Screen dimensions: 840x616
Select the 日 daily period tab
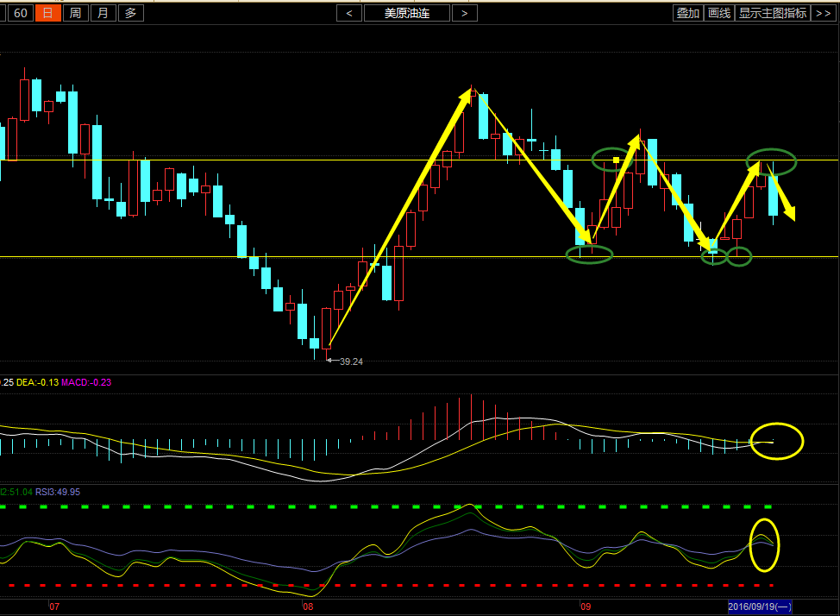(x=48, y=13)
